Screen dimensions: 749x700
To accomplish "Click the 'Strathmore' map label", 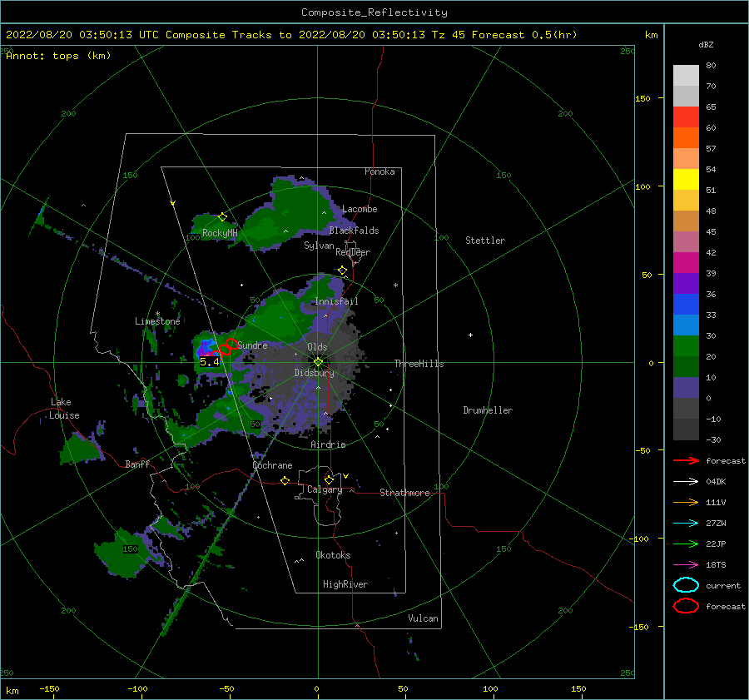I will coord(404,493).
